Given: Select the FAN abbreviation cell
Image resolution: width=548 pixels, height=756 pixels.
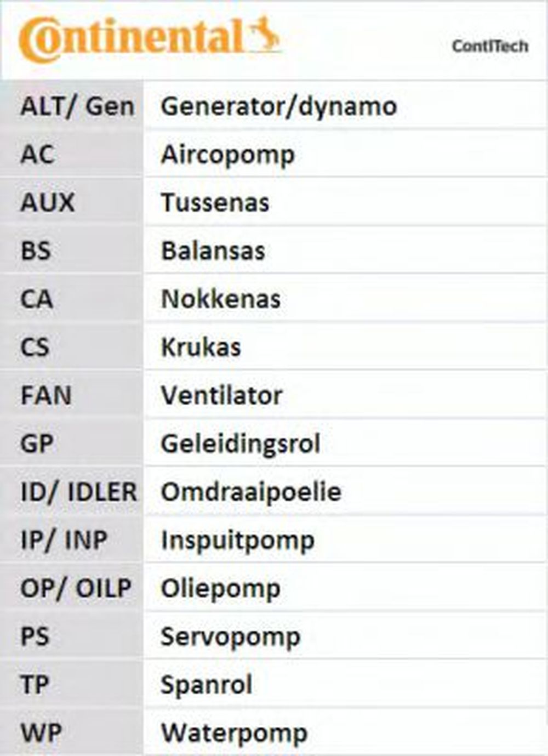Looking at the screenshot, I should tap(46, 396).
